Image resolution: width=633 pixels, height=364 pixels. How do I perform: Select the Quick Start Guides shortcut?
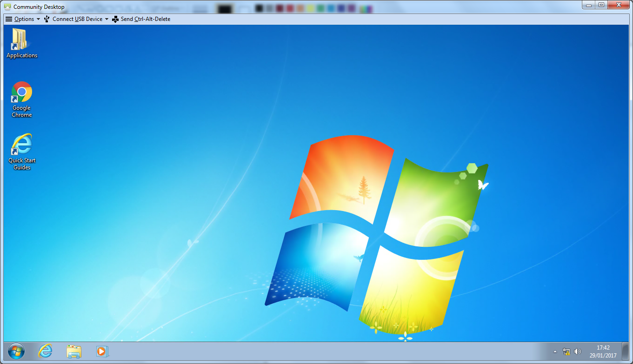click(x=22, y=152)
